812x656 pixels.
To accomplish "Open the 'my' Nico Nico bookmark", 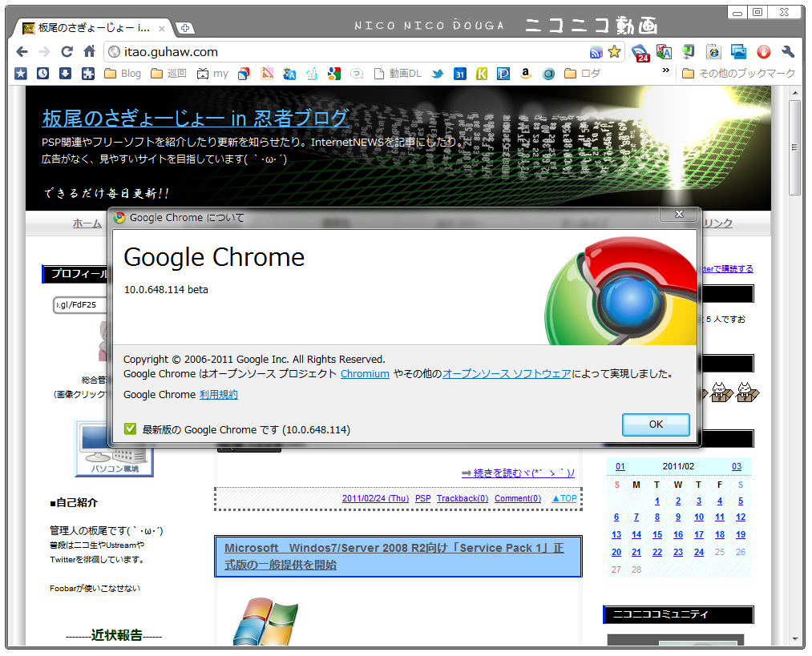I will pyautogui.click(x=213, y=74).
